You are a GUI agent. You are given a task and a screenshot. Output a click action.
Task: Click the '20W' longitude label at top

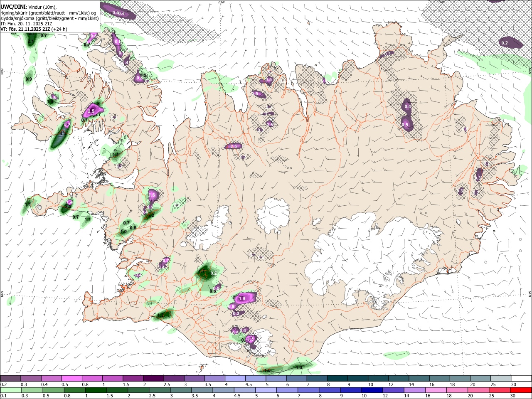pyautogui.click(x=221, y=2)
